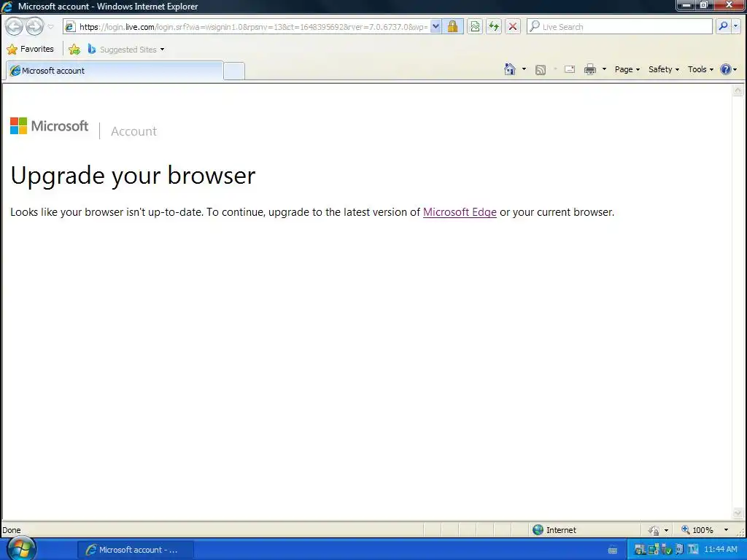The image size is (747, 560).
Task: Click the Protected Mode lock status icon
Action: (653, 530)
